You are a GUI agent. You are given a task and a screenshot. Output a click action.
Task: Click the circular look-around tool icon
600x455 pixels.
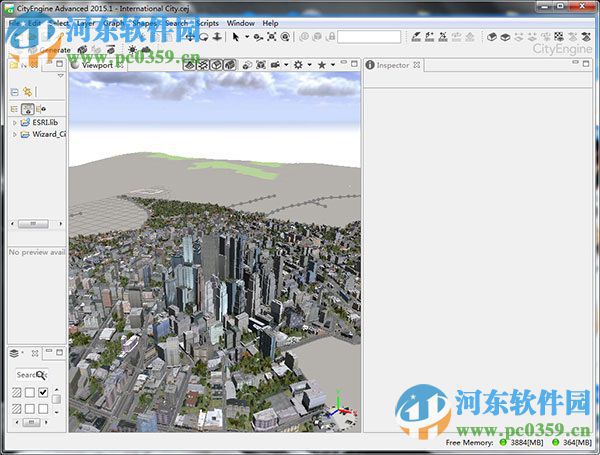pos(285,37)
